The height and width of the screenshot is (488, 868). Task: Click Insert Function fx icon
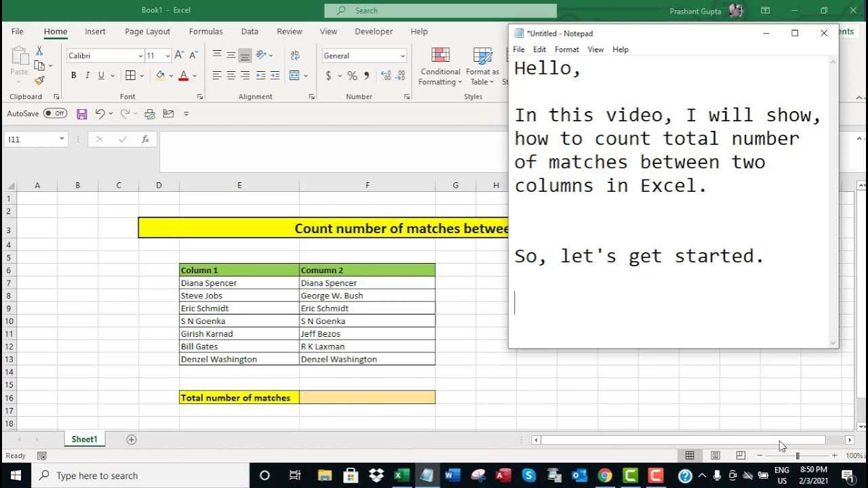[x=145, y=139]
